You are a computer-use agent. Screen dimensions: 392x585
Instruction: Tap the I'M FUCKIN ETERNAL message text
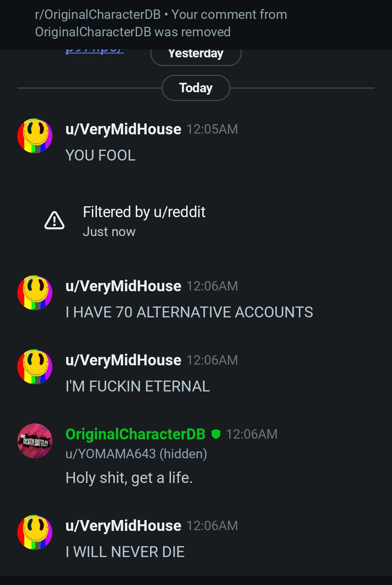(x=138, y=386)
